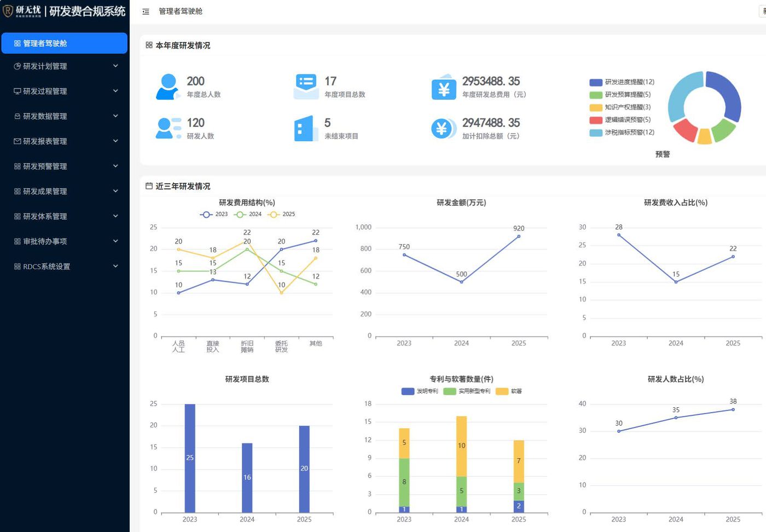Expand the 研发过程管理 submenu chevron
This screenshot has height=532, width=766.
pyautogui.click(x=115, y=91)
